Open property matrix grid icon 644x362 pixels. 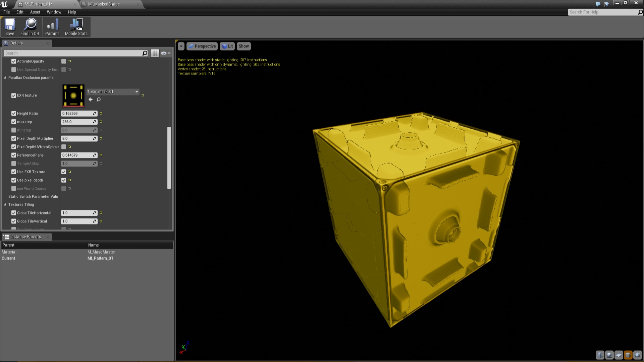[155, 53]
